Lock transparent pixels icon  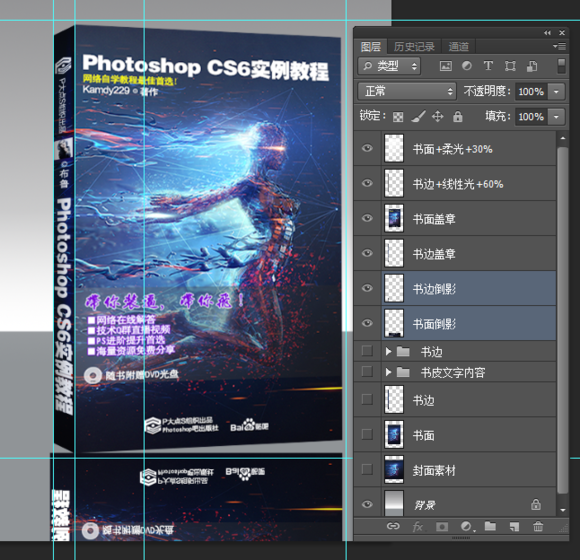(x=398, y=117)
